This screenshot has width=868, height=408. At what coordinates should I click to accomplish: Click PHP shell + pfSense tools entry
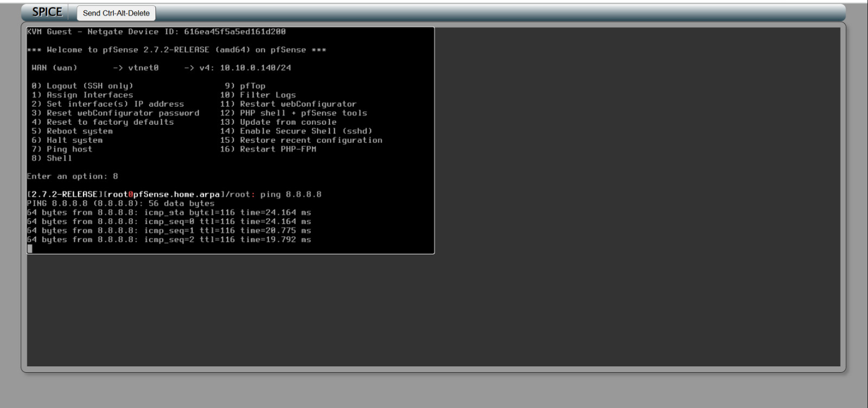click(x=303, y=113)
